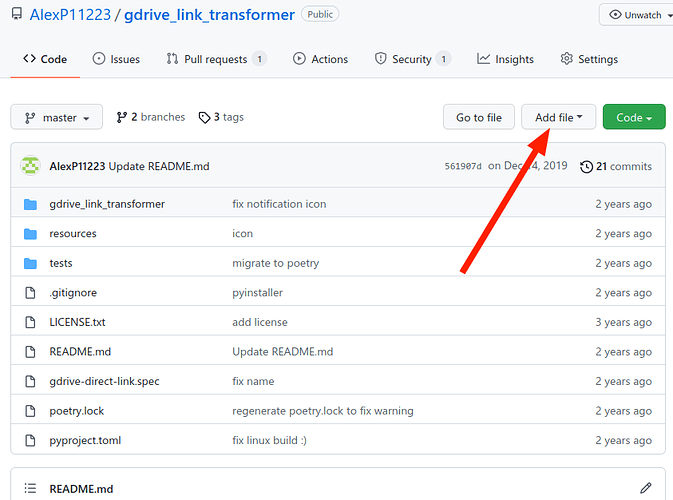Screen dimensions: 673x500
Task: Open the 'migrate to poetry' commit message
Action: click(276, 263)
